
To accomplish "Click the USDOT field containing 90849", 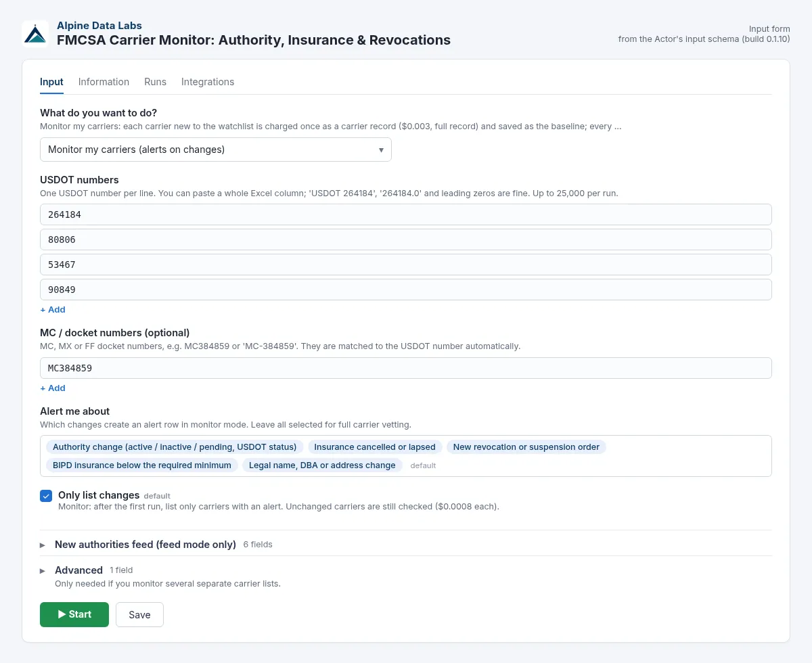I will (406, 290).
